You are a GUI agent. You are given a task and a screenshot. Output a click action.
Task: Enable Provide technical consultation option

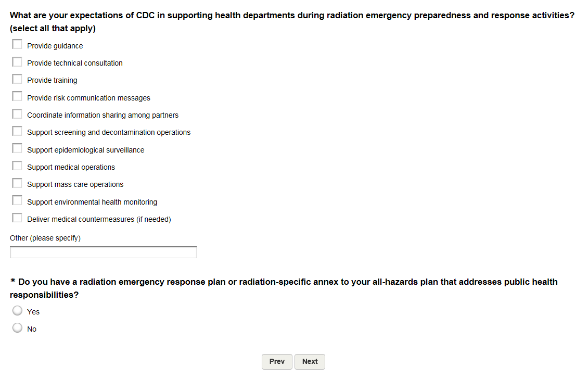click(17, 62)
